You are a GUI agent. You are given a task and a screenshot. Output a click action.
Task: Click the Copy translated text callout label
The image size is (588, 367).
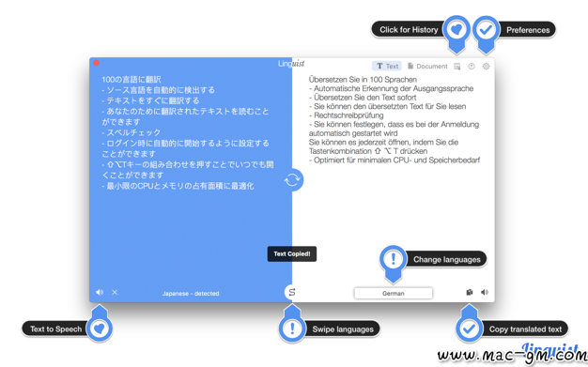(x=525, y=329)
